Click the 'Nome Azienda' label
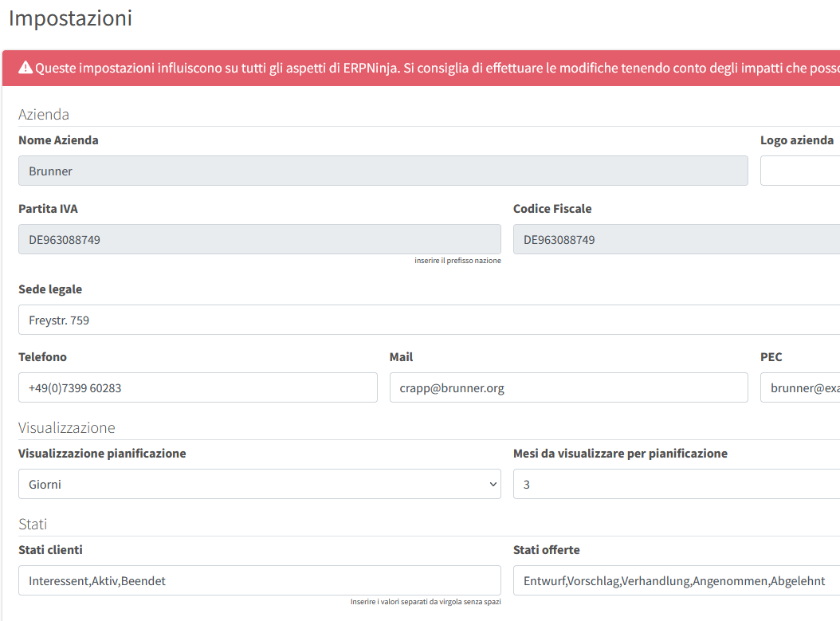Viewport: 840px width, 621px height. click(x=58, y=140)
